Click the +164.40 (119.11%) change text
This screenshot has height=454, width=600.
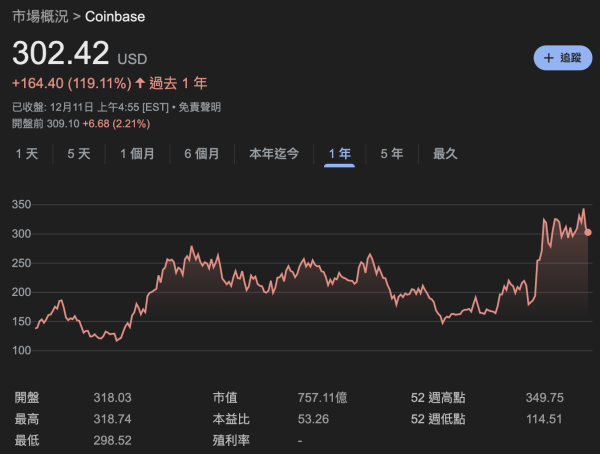click(x=72, y=83)
